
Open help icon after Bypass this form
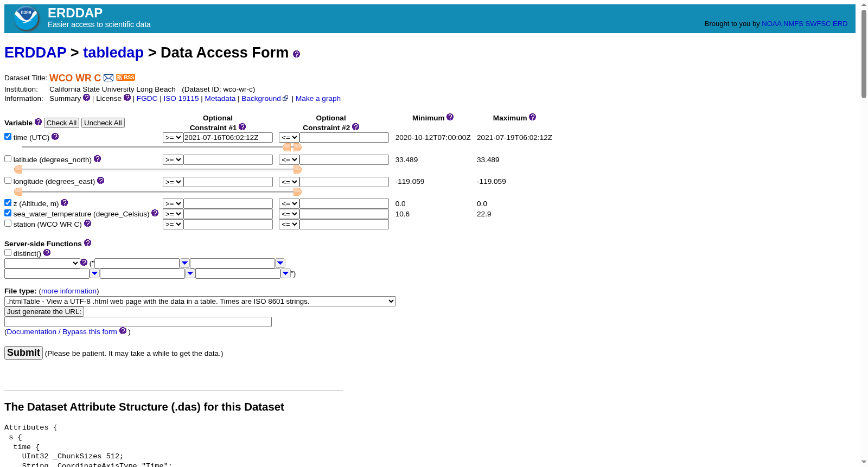123,331
